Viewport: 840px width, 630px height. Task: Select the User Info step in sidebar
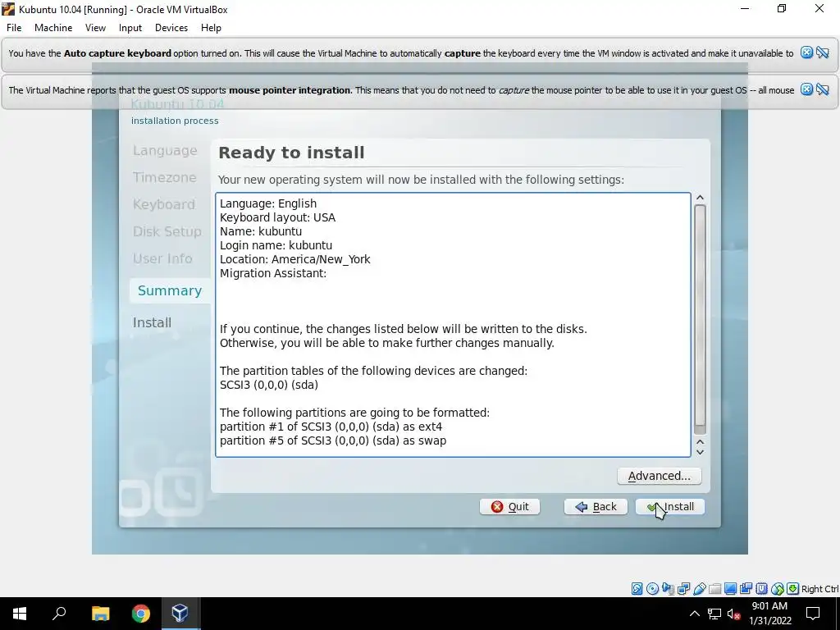pyautogui.click(x=162, y=258)
